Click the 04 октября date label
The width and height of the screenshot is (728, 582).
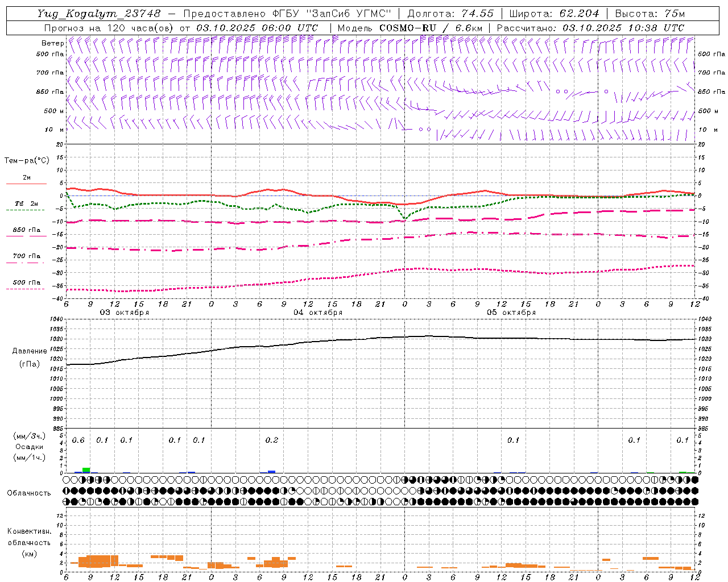pyautogui.click(x=318, y=313)
